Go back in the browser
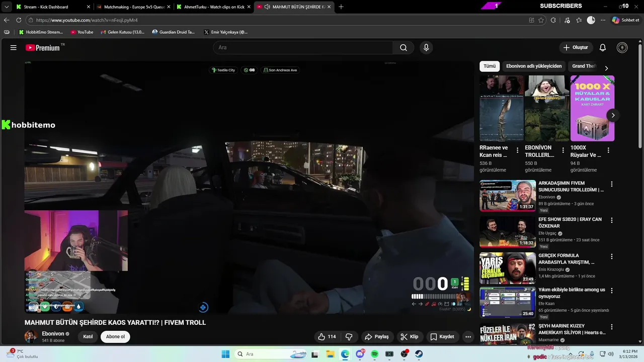This screenshot has height=362, width=644. [x=7, y=20]
